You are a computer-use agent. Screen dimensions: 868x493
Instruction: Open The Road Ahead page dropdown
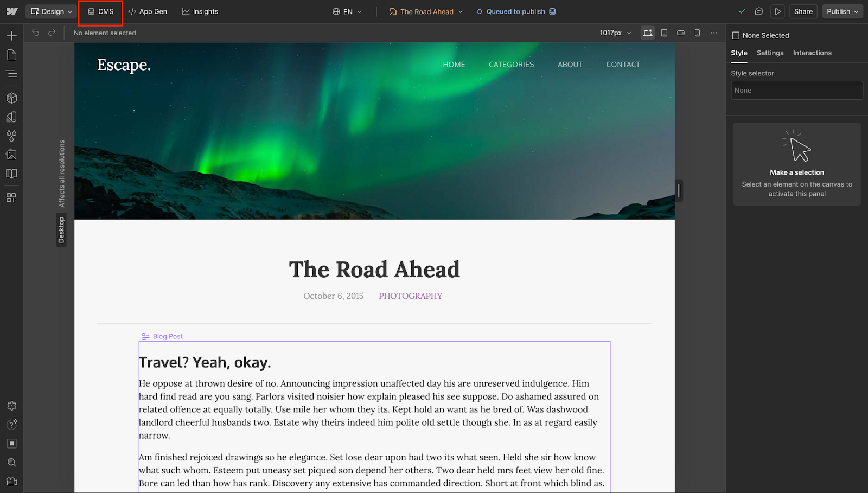pyautogui.click(x=426, y=11)
